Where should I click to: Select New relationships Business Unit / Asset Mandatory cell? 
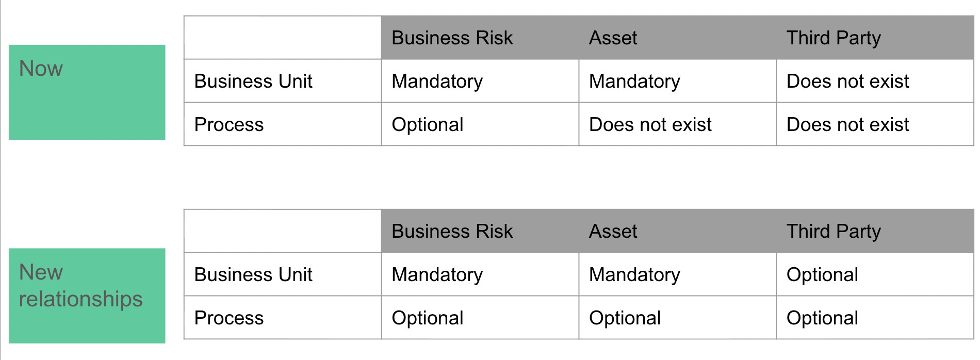(677, 274)
